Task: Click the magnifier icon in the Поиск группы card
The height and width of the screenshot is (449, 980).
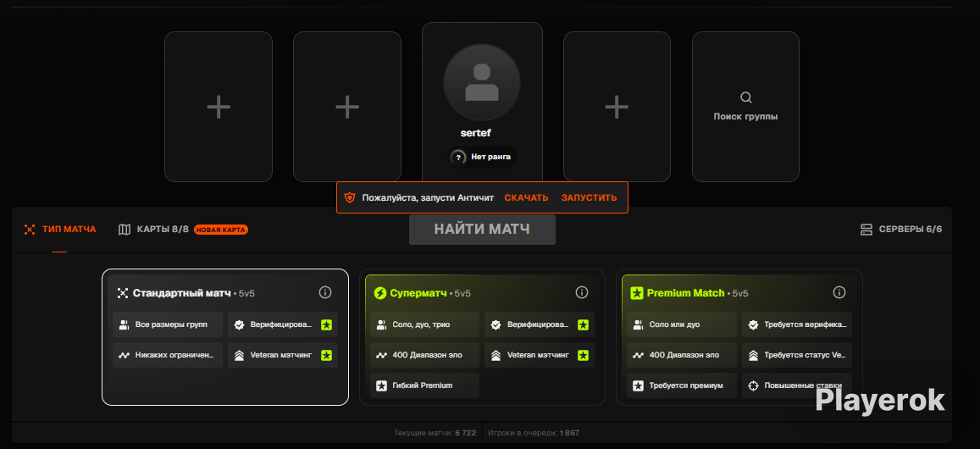Action: [x=745, y=97]
